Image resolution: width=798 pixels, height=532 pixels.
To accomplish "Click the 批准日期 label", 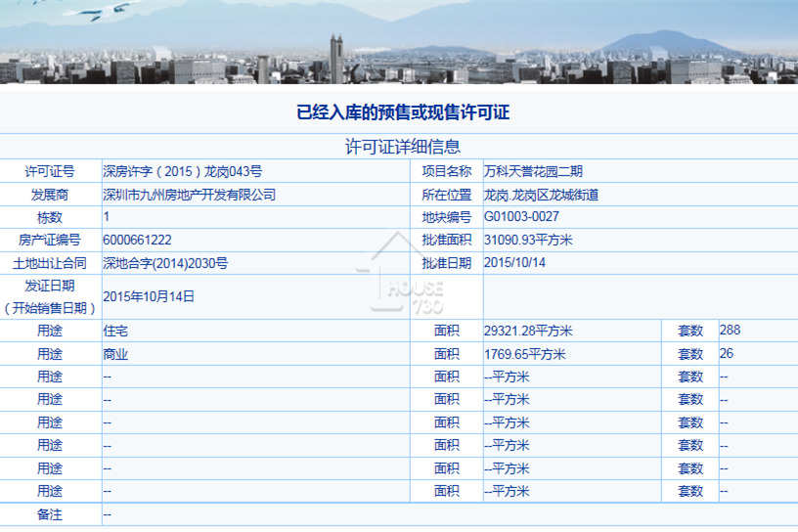I will (x=446, y=263).
